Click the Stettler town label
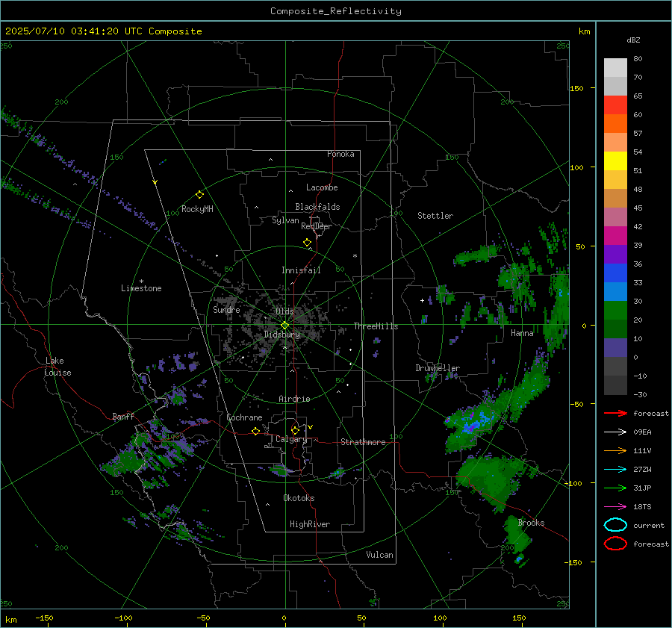This screenshot has height=628, width=672. (435, 216)
